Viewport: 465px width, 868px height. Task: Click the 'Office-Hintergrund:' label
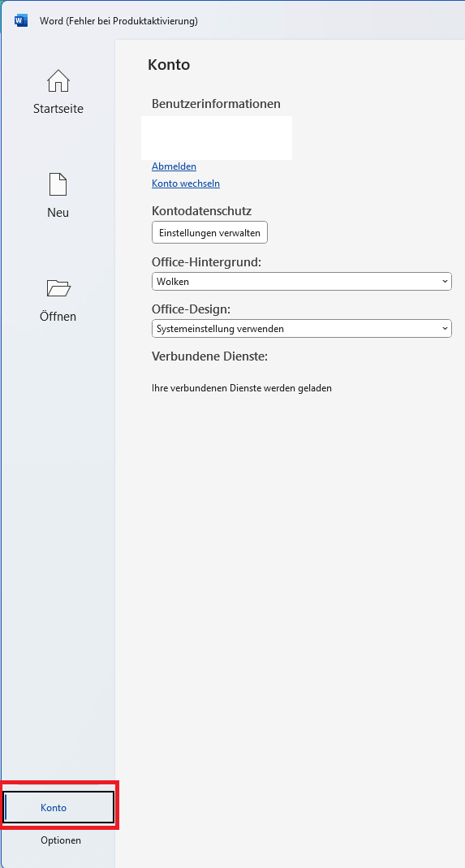pos(206,261)
